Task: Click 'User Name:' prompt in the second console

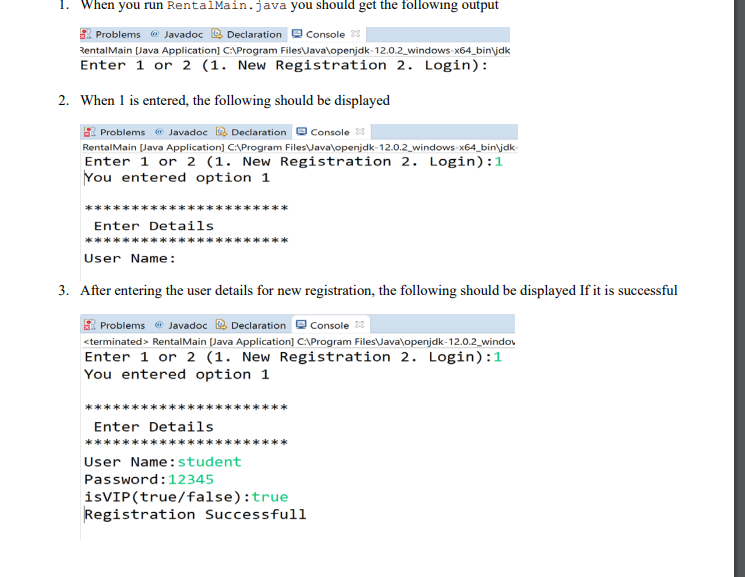Action: point(130,259)
